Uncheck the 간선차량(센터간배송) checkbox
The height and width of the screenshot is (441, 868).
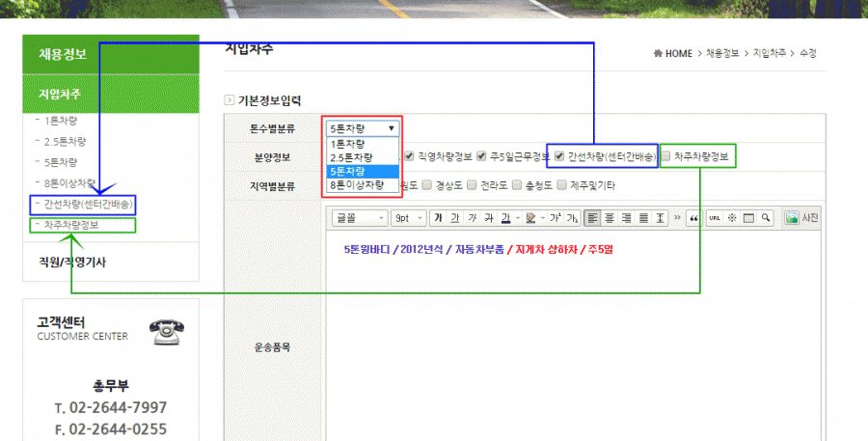pyautogui.click(x=559, y=156)
